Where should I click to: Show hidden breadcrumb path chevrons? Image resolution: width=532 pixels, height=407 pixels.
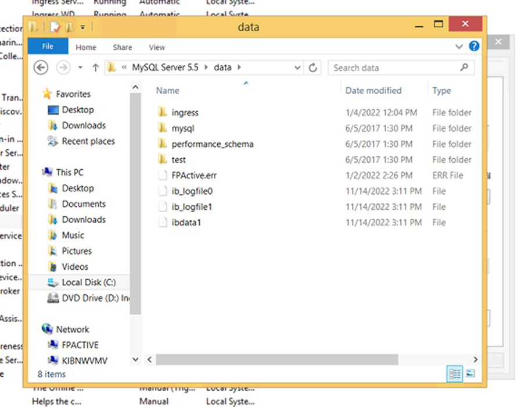[124, 67]
